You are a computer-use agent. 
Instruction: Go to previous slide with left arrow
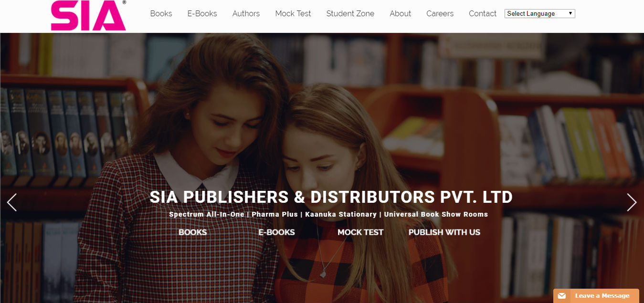[12, 202]
